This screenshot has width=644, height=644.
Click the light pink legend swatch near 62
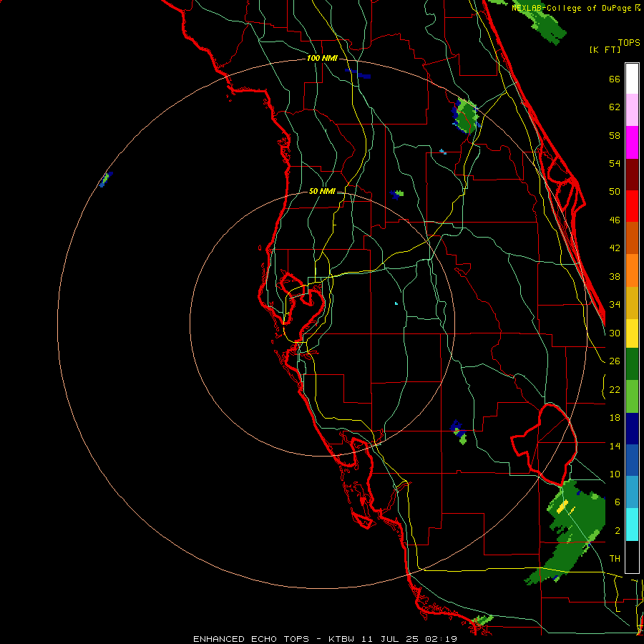tap(632, 109)
